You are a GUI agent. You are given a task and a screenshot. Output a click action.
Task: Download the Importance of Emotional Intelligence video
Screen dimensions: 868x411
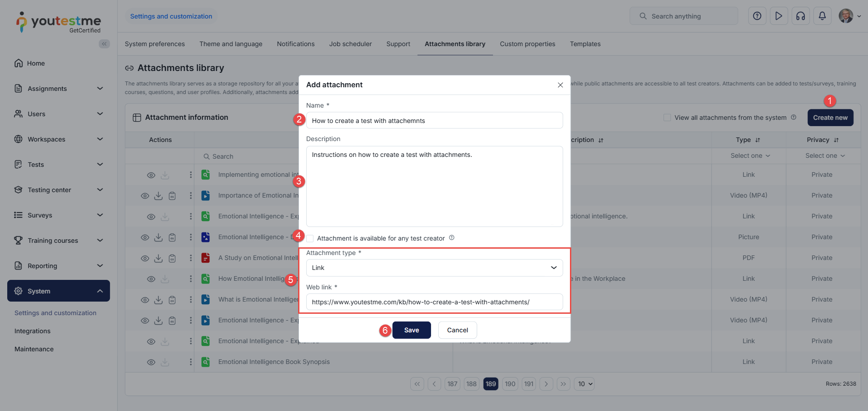click(x=158, y=196)
